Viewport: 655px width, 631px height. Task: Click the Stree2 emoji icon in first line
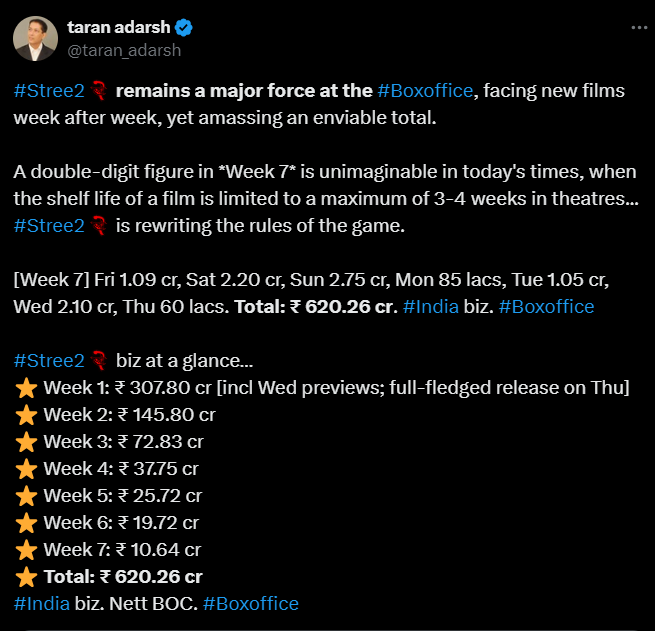point(98,91)
